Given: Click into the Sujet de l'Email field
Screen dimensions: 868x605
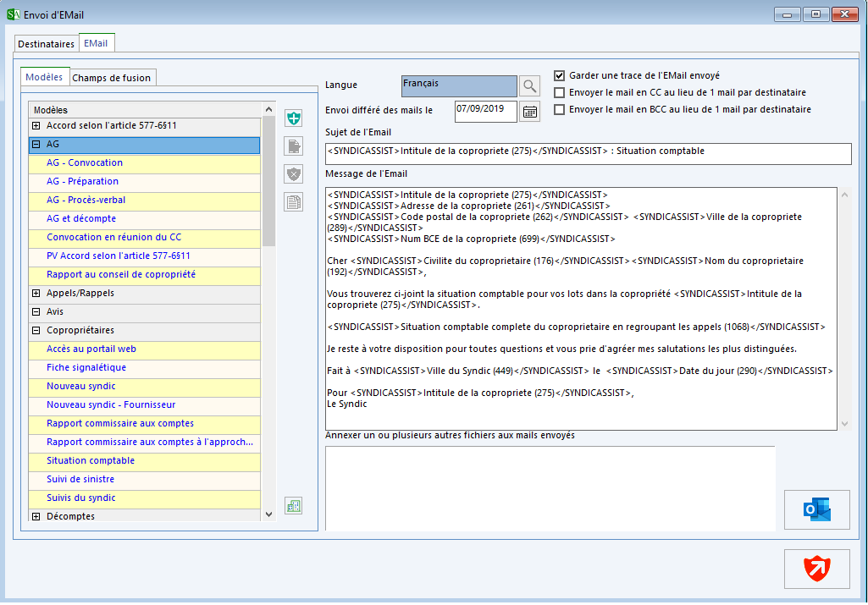Looking at the screenshot, I should [x=588, y=154].
